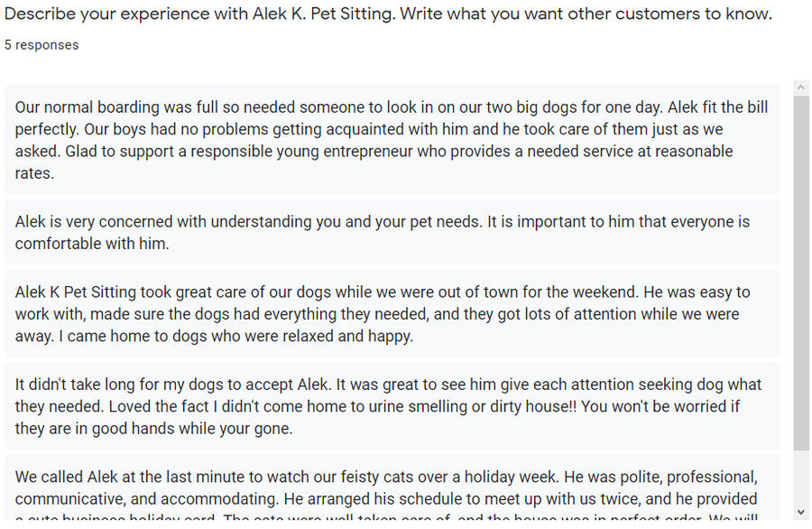
Task: Select the response starting "It didn't take long"
Action: 392,406
